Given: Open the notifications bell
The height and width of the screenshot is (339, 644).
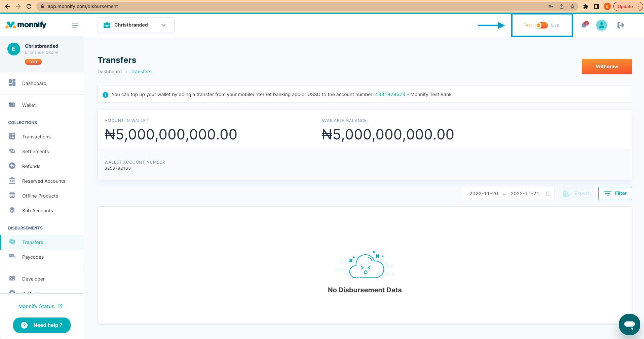Looking at the screenshot, I should tap(584, 25).
